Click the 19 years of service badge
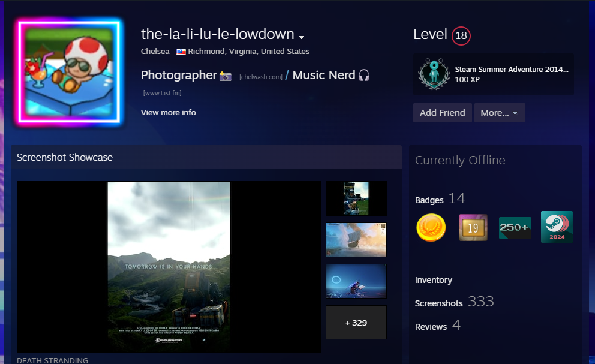The height and width of the screenshot is (364, 595). coord(473,227)
